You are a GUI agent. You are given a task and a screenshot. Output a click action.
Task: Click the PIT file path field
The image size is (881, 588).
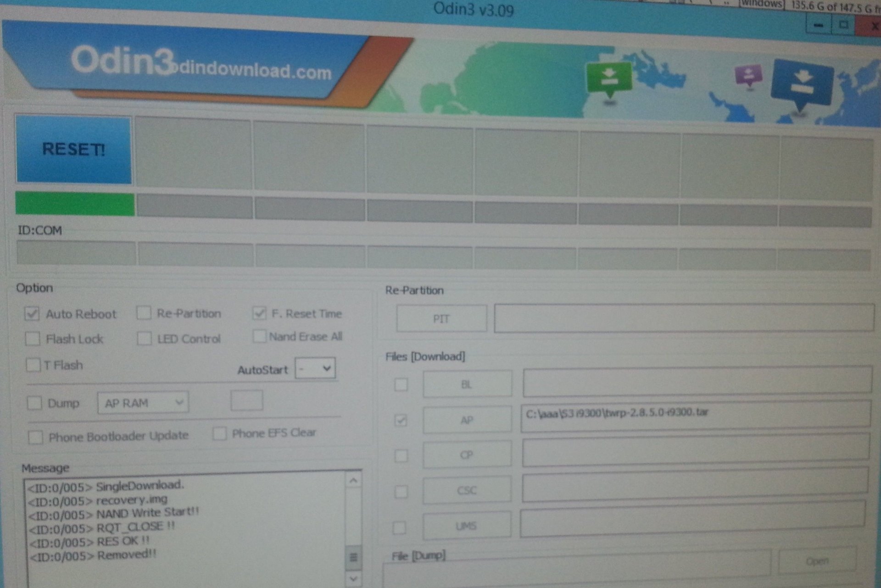point(684,317)
